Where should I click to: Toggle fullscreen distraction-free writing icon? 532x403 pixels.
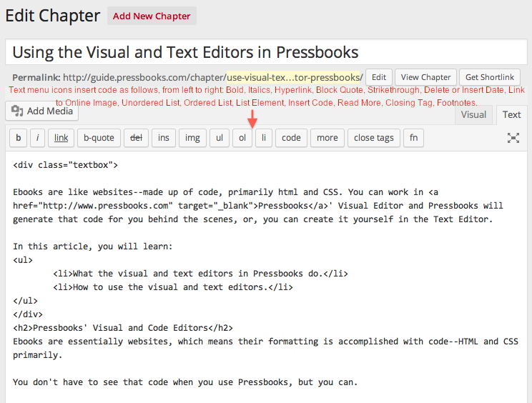click(513, 138)
